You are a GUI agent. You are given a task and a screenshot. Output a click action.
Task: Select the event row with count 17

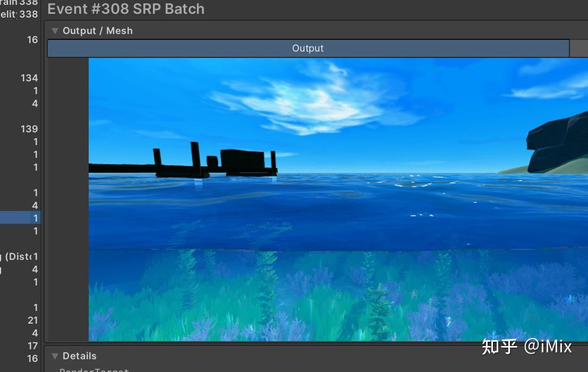tap(20, 346)
